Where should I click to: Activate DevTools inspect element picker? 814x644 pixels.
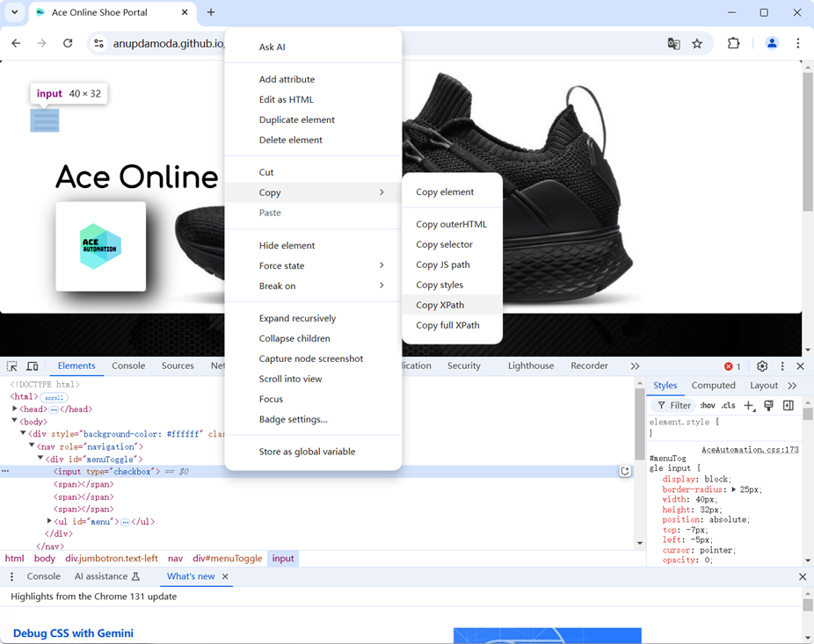(12, 365)
